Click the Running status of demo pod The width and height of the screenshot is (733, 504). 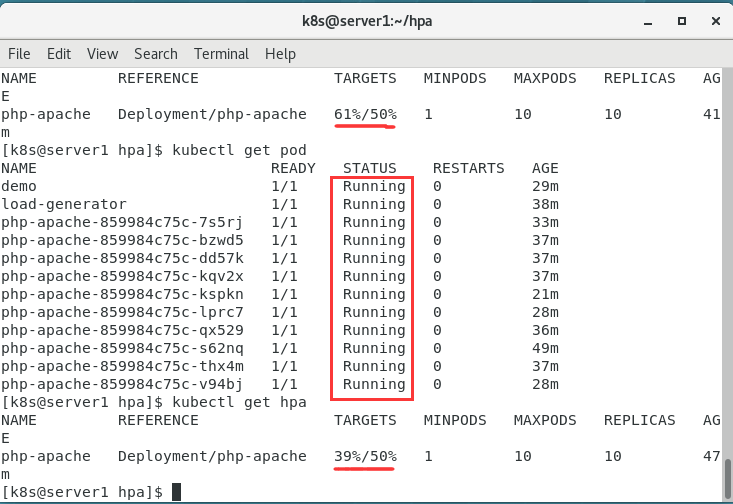pos(374,186)
